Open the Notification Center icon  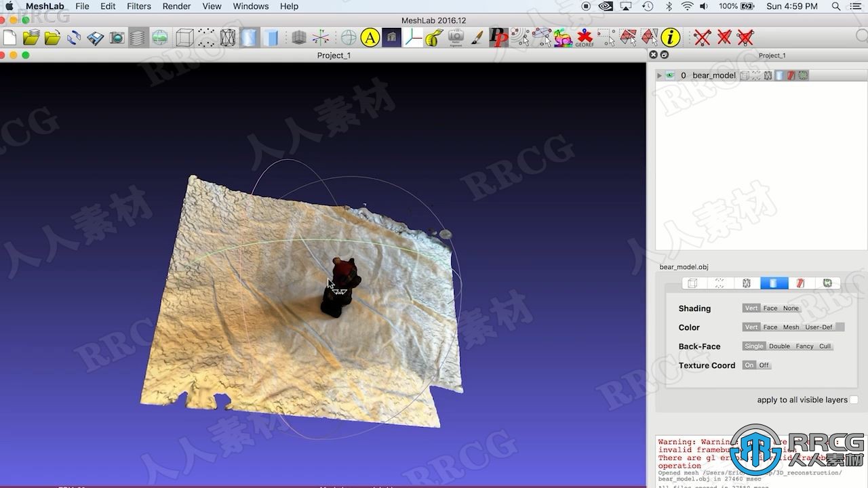click(856, 6)
